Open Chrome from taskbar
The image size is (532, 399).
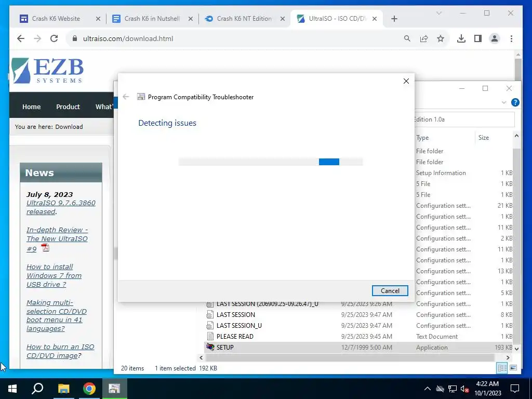point(89,389)
